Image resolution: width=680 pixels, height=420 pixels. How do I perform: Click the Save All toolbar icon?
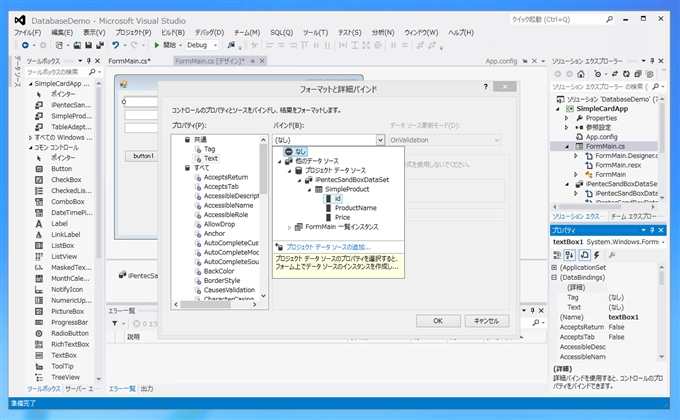[x=100, y=45]
